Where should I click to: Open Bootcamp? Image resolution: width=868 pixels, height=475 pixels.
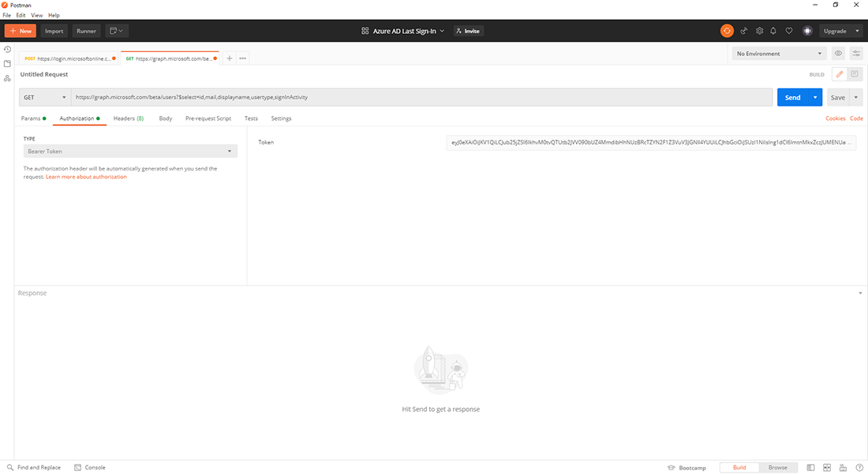(687, 468)
